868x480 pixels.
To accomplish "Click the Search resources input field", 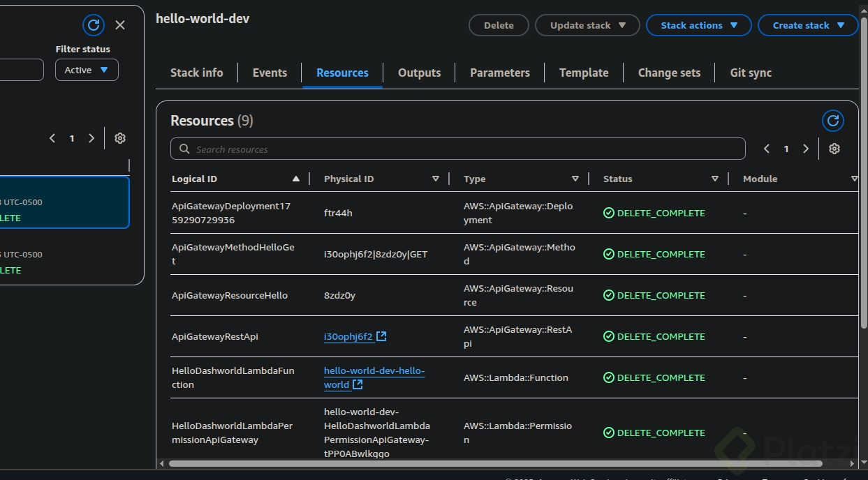I will pyautogui.click(x=458, y=149).
